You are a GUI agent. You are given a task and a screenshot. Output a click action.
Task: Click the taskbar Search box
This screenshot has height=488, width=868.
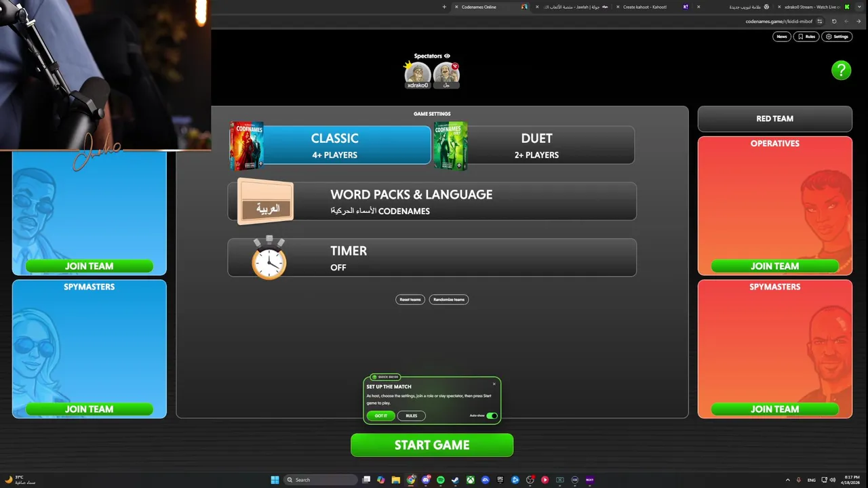coord(320,480)
